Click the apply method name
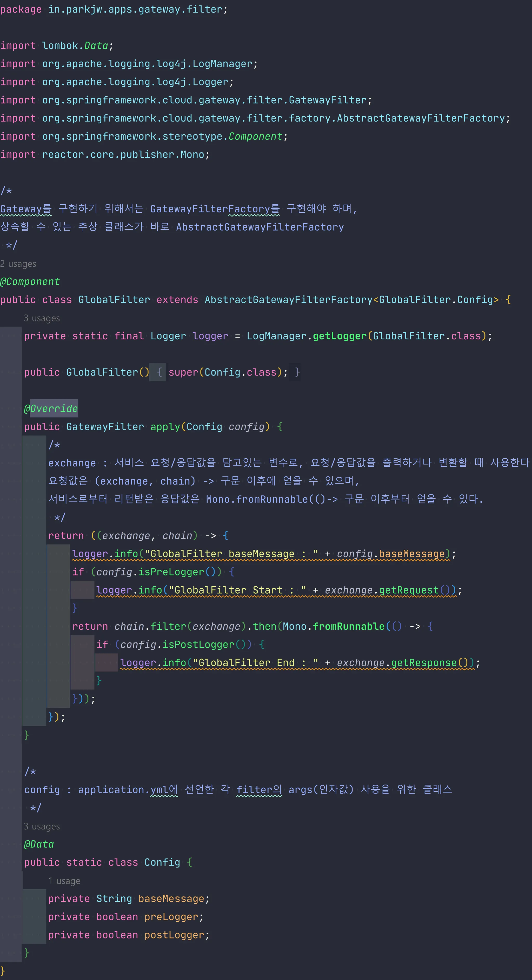Image resolution: width=532 pixels, height=980 pixels. [165, 427]
